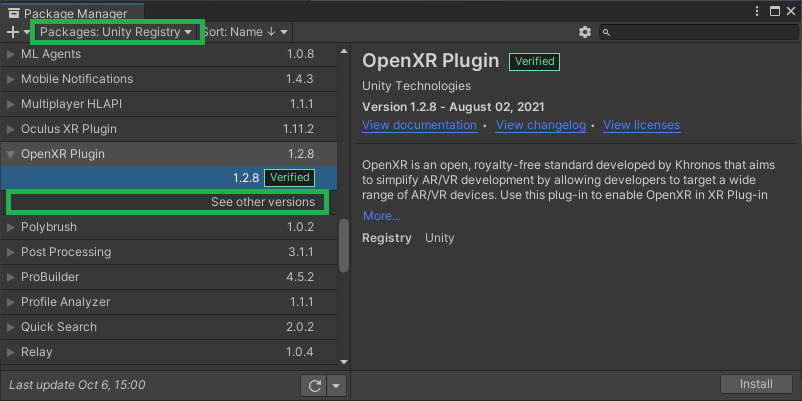Select ProBuilder in the list
802x401 pixels.
pyautogui.click(x=169, y=277)
